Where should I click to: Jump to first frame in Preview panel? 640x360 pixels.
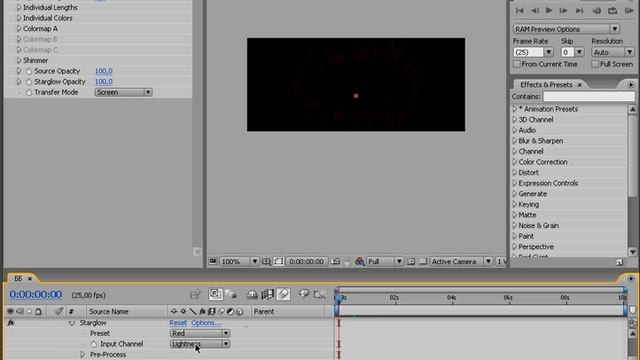(x=520, y=11)
